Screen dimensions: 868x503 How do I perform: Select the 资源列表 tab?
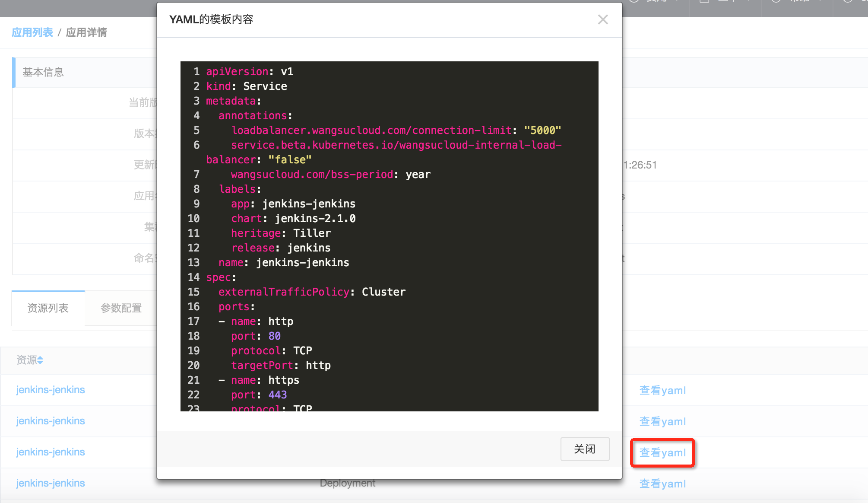click(x=48, y=308)
